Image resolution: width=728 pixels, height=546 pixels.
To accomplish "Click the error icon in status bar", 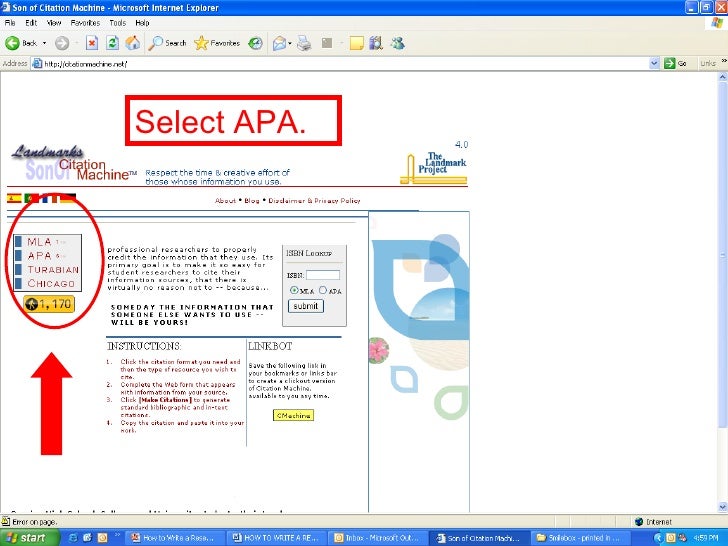I will [6, 521].
